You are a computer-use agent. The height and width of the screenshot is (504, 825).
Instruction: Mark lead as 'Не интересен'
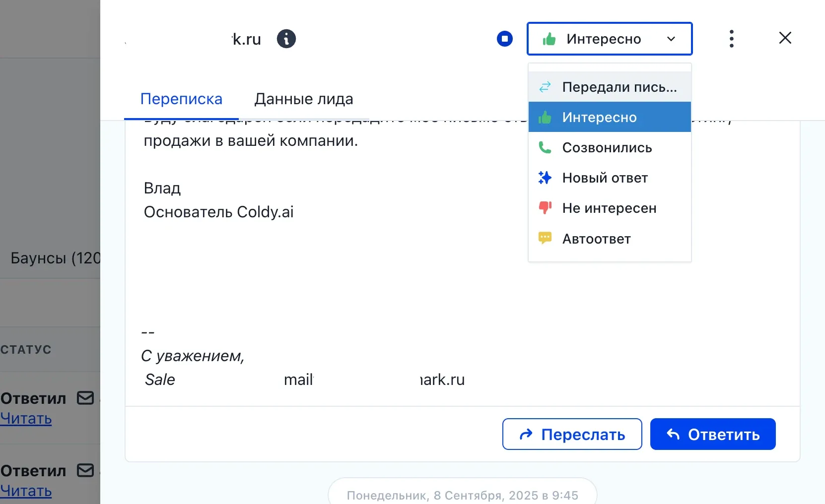point(610,208)
